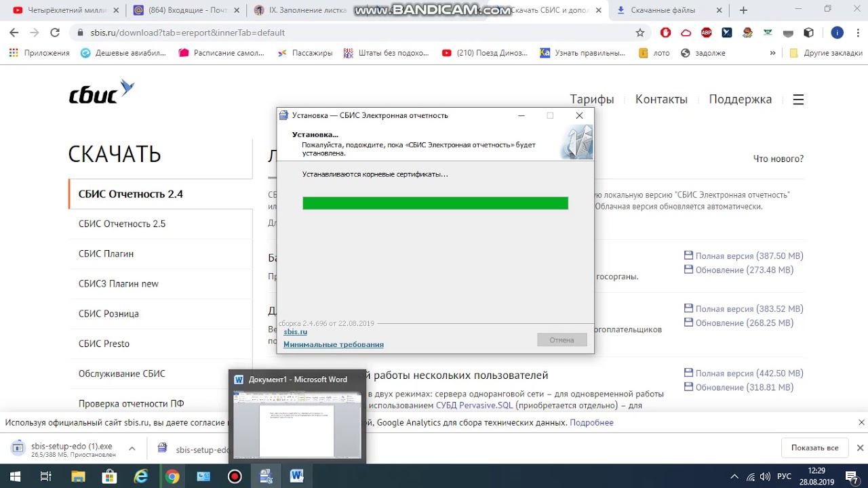Image resolution: width=868 pixels, height=488 pixels.
Task: Select СБИС Отчетность 2.4 in the sidebar
Action: [x=161, y=194]
